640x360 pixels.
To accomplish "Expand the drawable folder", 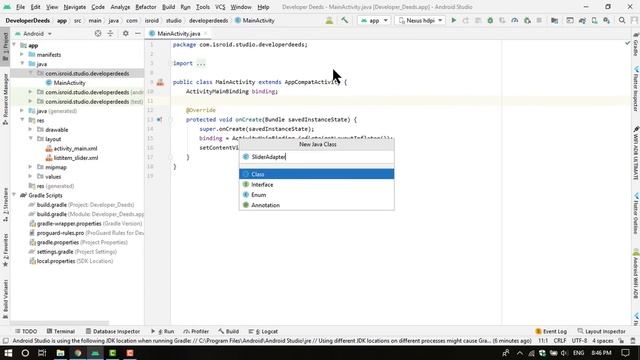I will tap(30, 130).
